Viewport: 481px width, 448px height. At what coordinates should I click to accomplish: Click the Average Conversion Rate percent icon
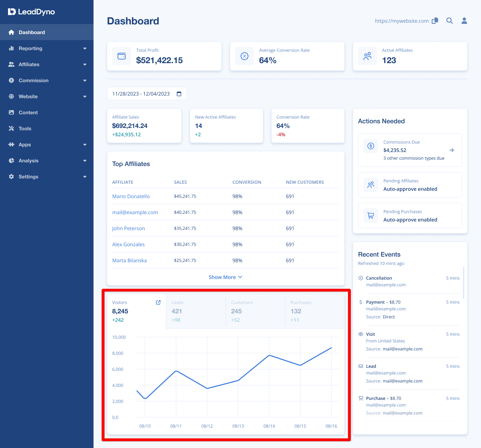pos(245,56)
